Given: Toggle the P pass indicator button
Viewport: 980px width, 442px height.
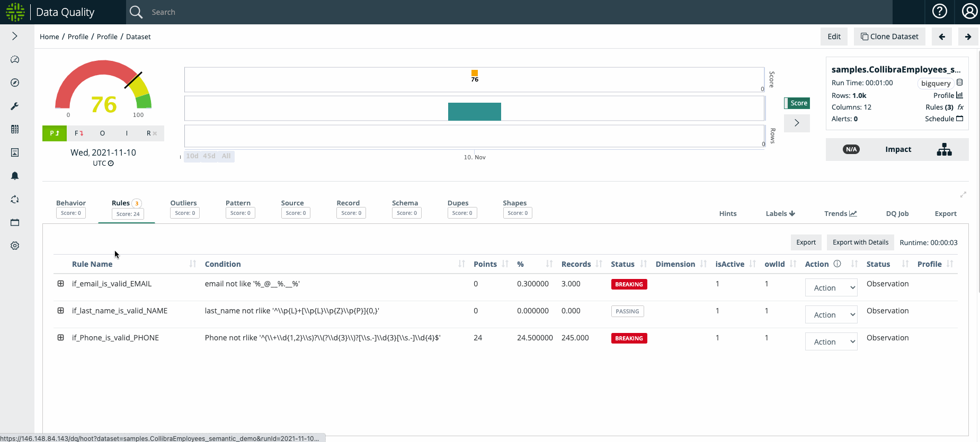Looking at the screenshot, I should tap(55, 133).
